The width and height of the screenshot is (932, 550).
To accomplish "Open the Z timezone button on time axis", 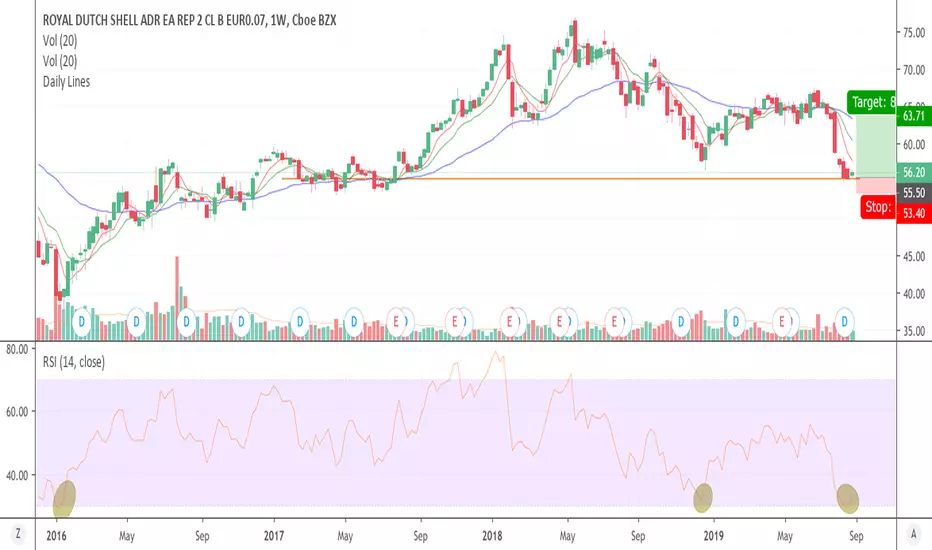I will point(18,534).
